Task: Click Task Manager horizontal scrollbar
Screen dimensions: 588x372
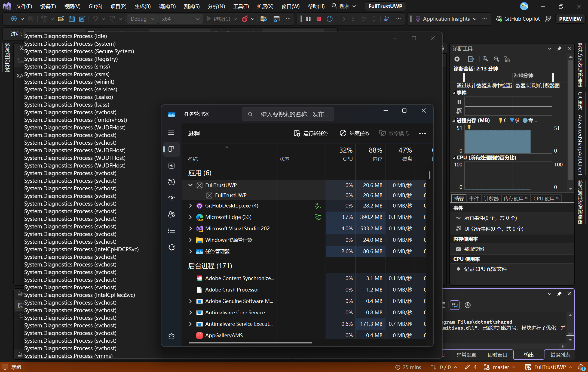Action: 250,343
